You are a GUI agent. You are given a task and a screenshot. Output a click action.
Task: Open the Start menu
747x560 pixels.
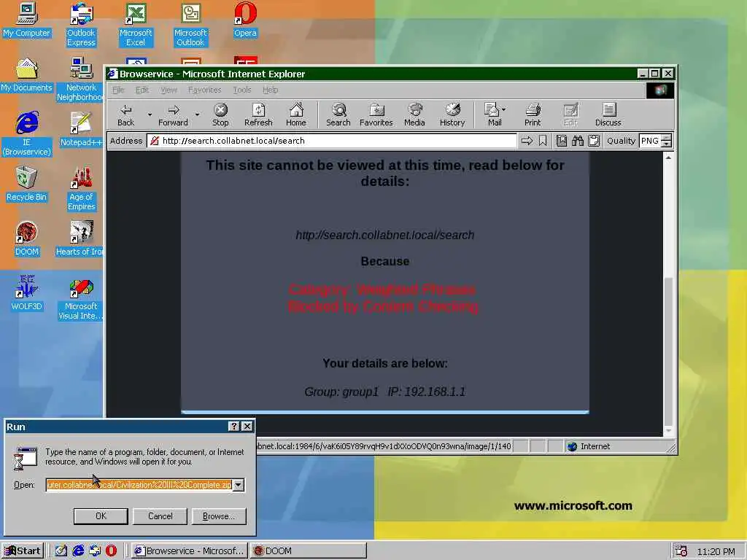coord(23,551)
